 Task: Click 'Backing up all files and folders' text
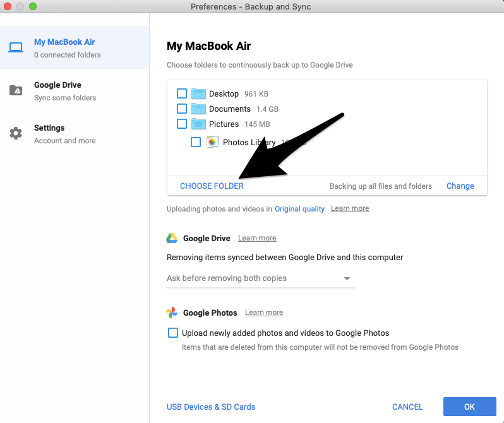pyautogui.click(x=381, y=186)
